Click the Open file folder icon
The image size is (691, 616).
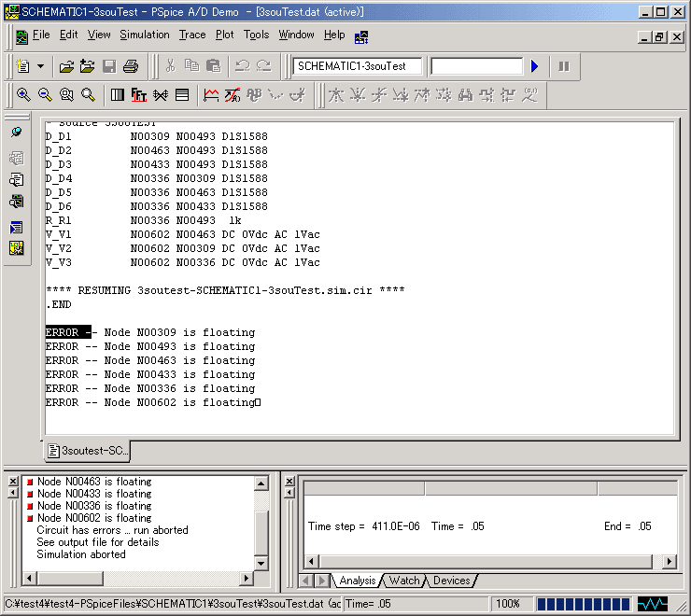[66, 66]
